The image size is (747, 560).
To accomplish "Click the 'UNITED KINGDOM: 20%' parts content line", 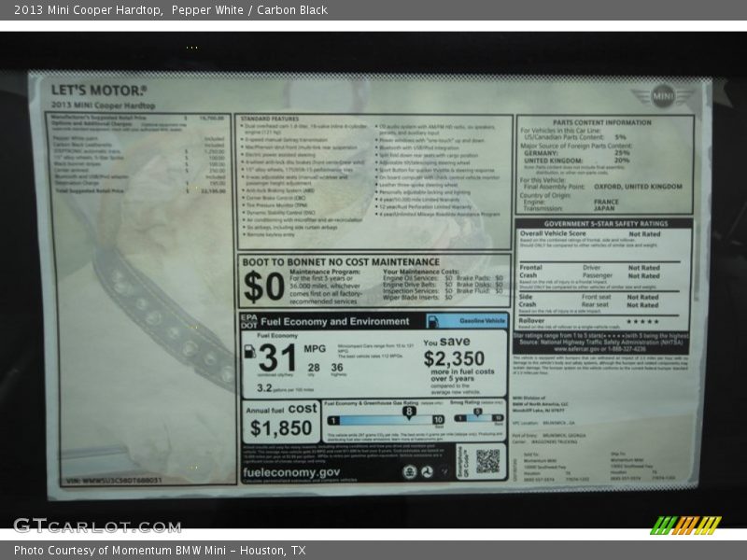I will pos(576,161).
